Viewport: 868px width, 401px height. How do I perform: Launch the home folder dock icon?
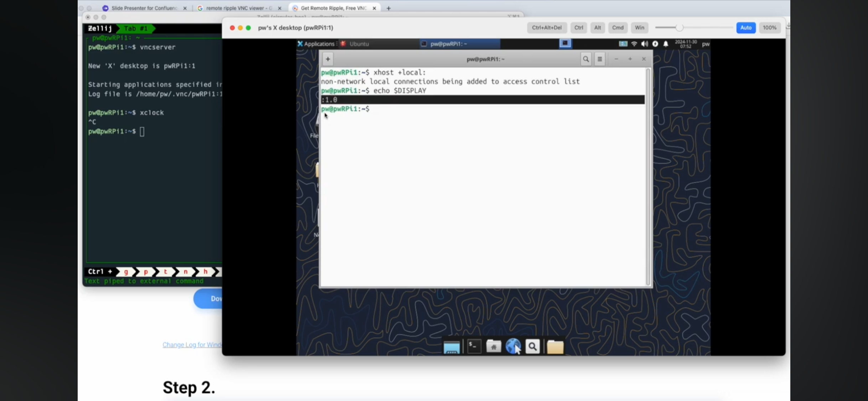(x=494, y=346)
